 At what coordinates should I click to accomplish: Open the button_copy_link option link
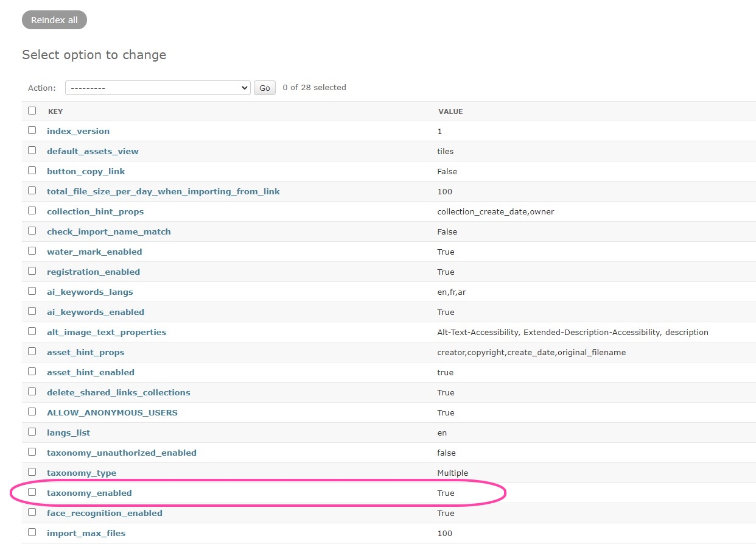[x=86, y=171]
